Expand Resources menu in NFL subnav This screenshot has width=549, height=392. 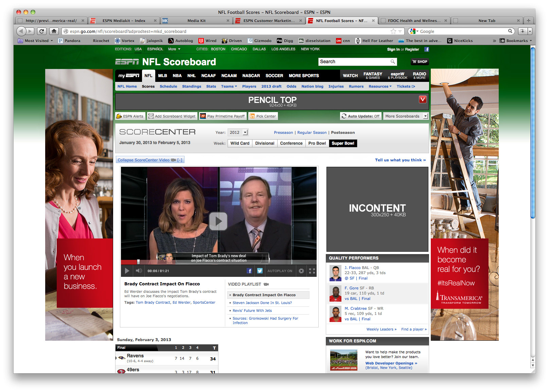coord(380,86)
